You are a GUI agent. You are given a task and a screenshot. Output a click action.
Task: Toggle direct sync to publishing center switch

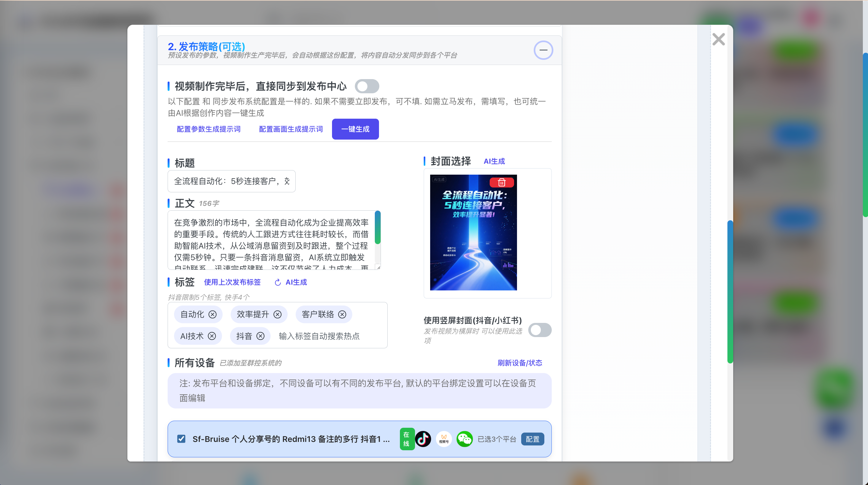(x=367, y=86)
